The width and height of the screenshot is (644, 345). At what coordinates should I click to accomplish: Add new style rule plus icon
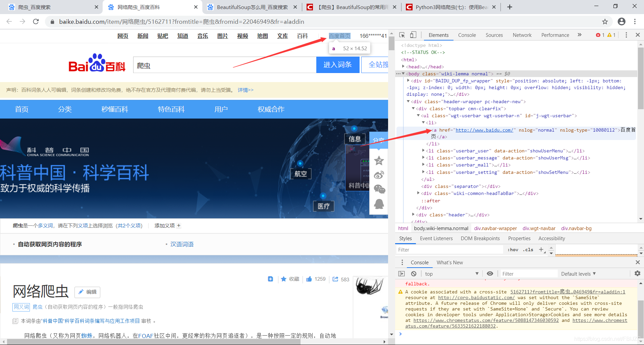pos(541,249)
